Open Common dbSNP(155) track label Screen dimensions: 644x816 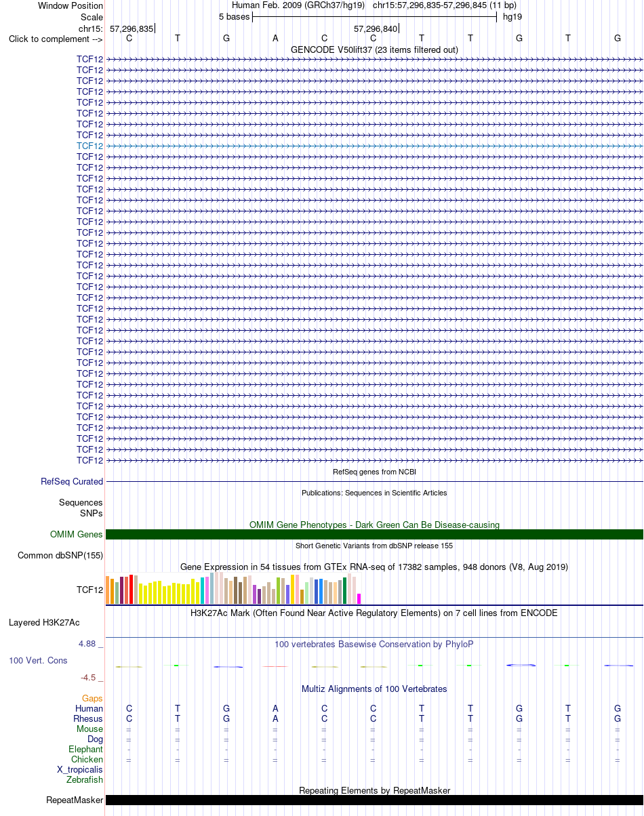(60, 556)
